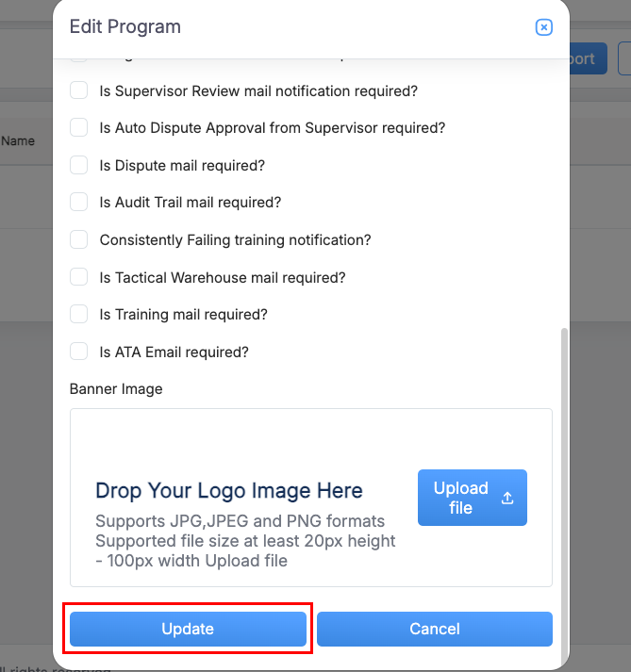The image size is (631, 672).
Task: Click the Banner Image label
Action: coord(116,388)
